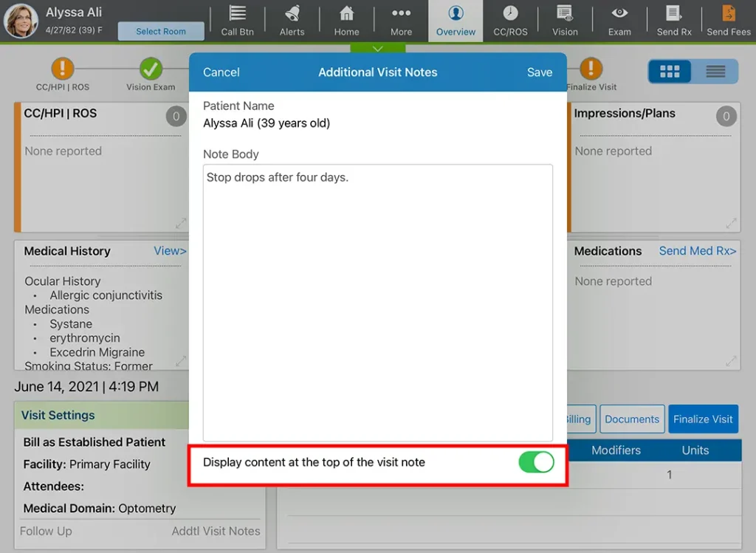This screenshot has width=756, height=553.
Task: Click the Units column header
Action: coord(695,450)
